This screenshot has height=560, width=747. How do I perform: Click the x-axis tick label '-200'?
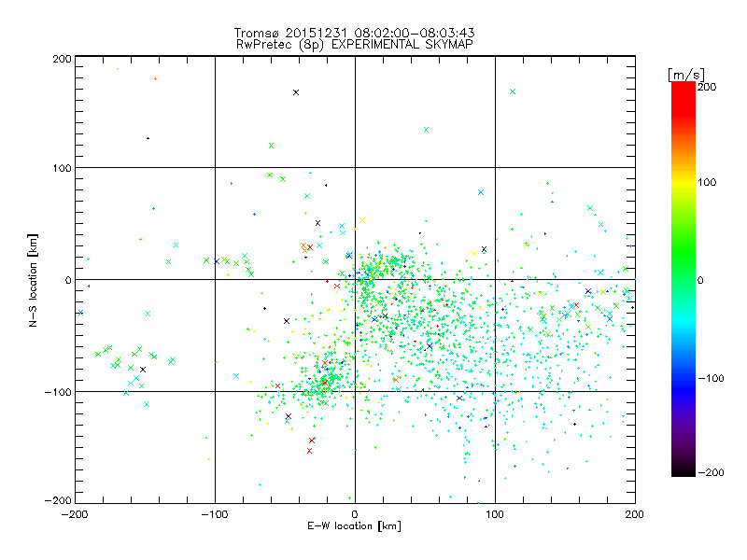75,514
